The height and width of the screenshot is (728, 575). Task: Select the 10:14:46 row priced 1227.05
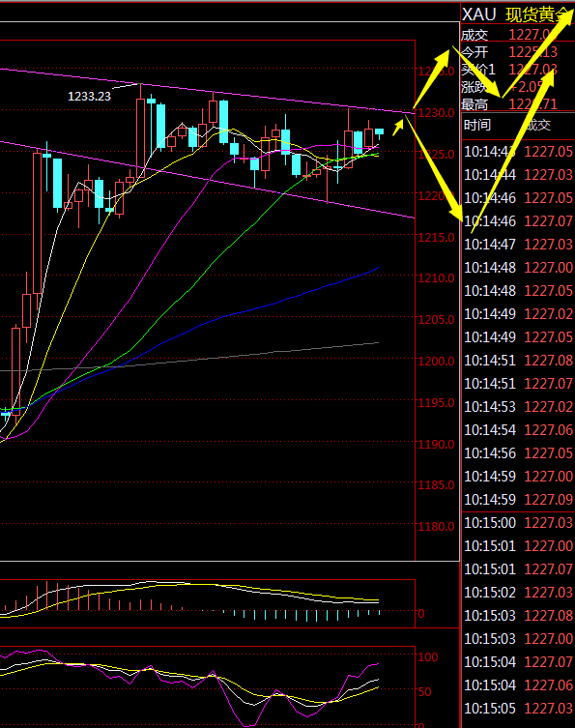click(518, 198)
